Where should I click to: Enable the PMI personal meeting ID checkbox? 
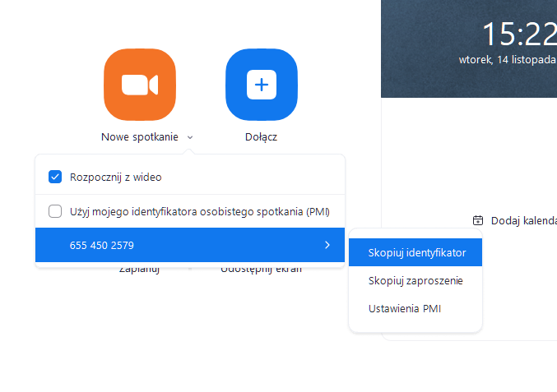(x=55, y=211)
